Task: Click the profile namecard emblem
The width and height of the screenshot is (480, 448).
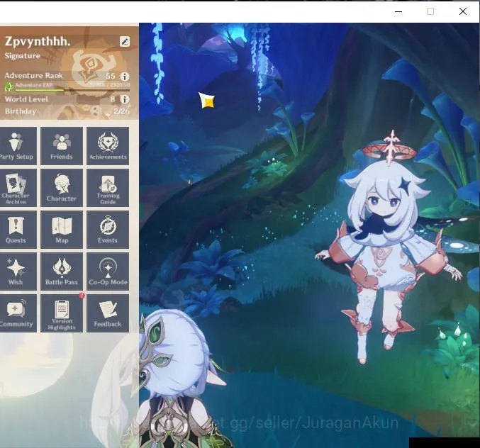Action: tap(92, 69)
